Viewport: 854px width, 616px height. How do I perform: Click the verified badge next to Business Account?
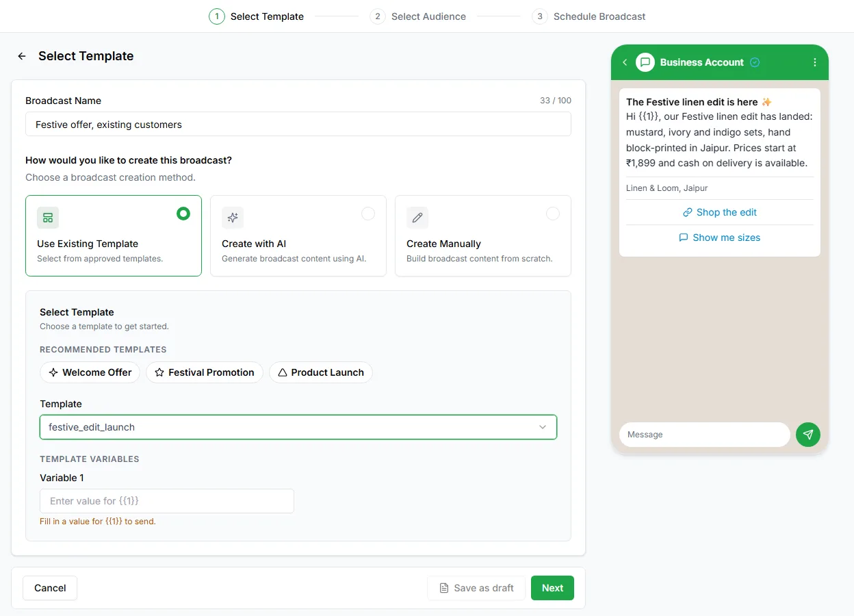pyautogui.click(x=755, y=62)
